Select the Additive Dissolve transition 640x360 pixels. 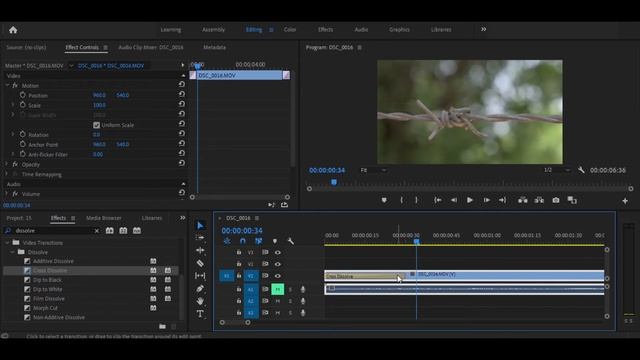53,261
